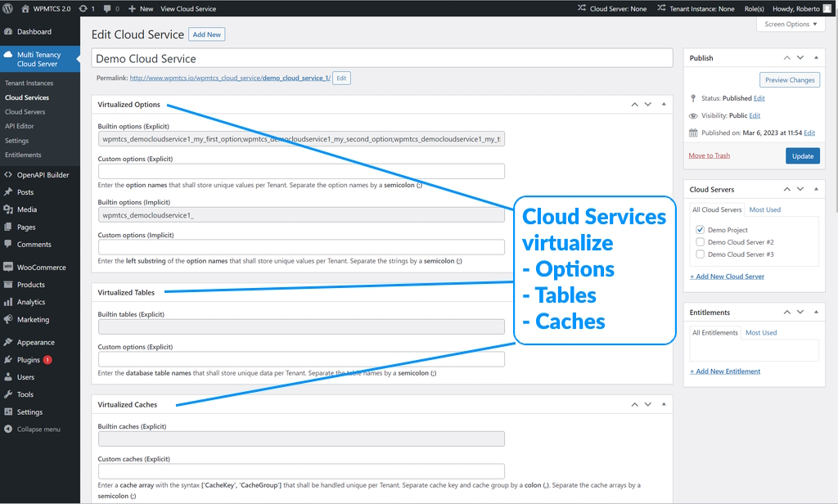This screenshot has height=504, width=838.
Task: Click View Cloud Service in admin bar
Action: [188, 9]
